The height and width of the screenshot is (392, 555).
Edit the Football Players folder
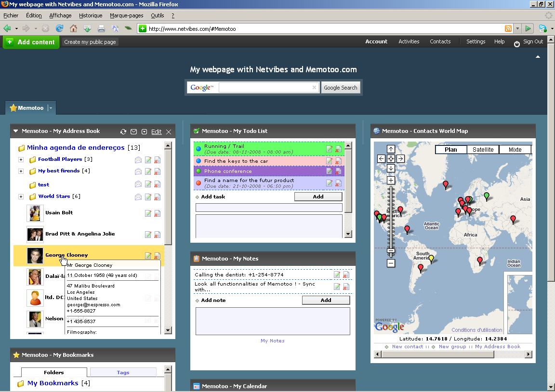point(148,160)
